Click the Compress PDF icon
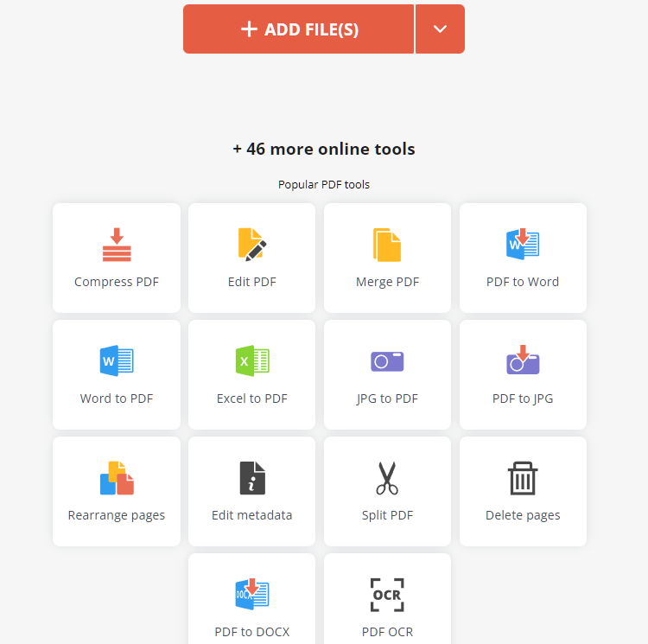This screenshot has height=644, width=648. [x=117, y=245]
